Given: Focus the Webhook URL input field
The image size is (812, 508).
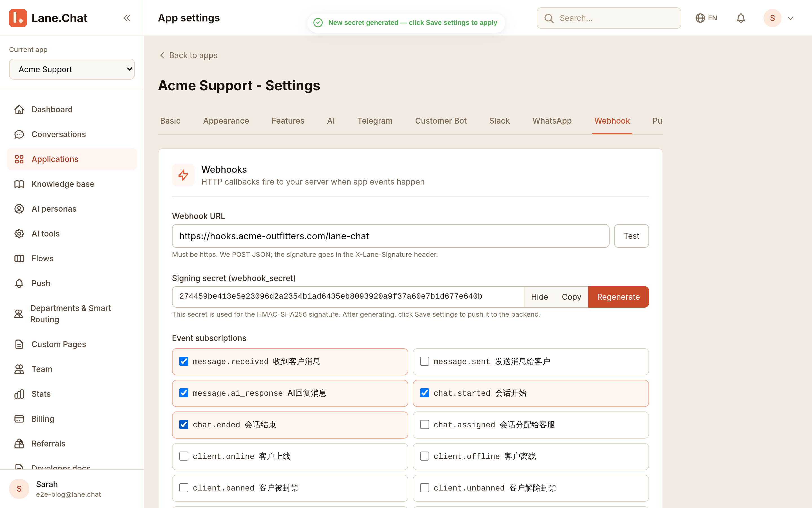Looking at the screenshot, I should coord(390,236).
